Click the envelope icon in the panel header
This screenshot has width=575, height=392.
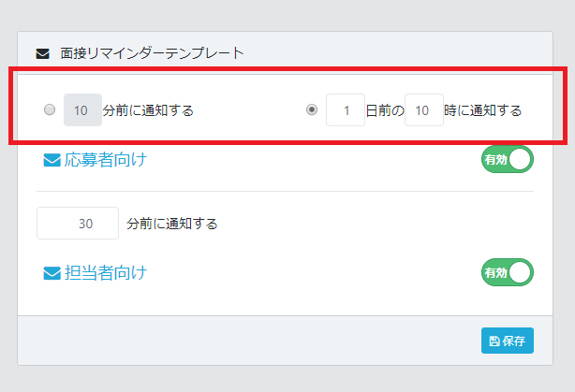(42, 53)
